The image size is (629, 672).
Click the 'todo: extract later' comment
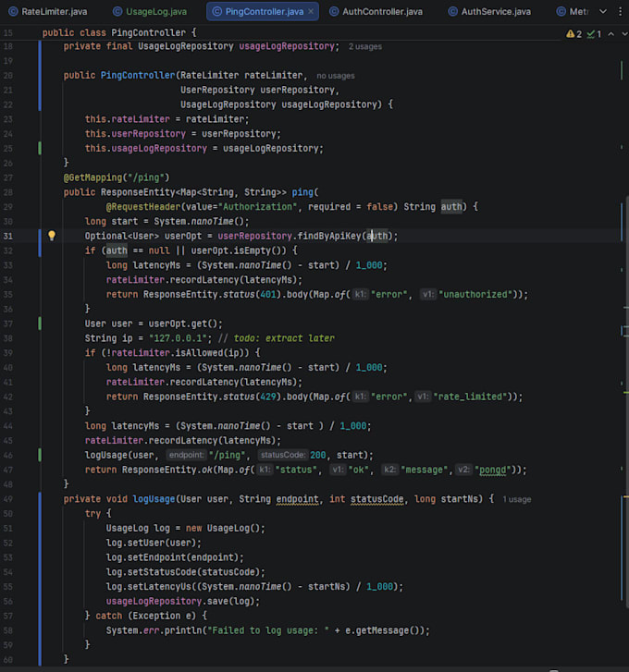[284, 338]
